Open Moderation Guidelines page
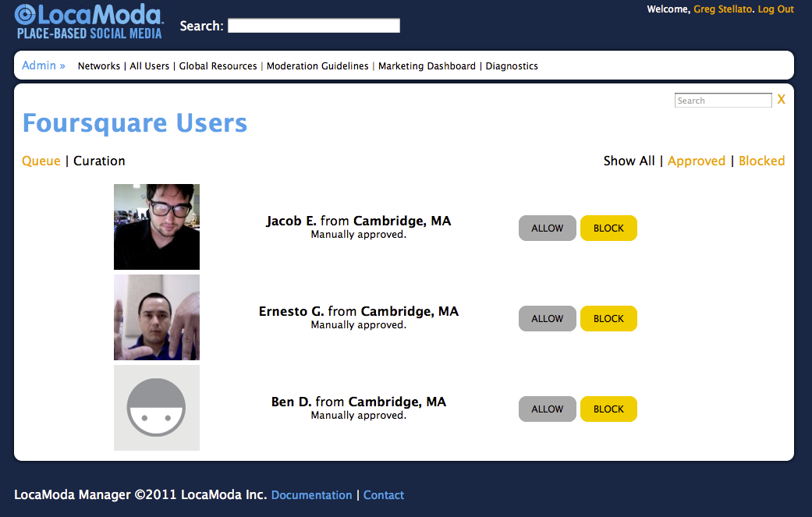812x517 pixels. tap(317, 66)
